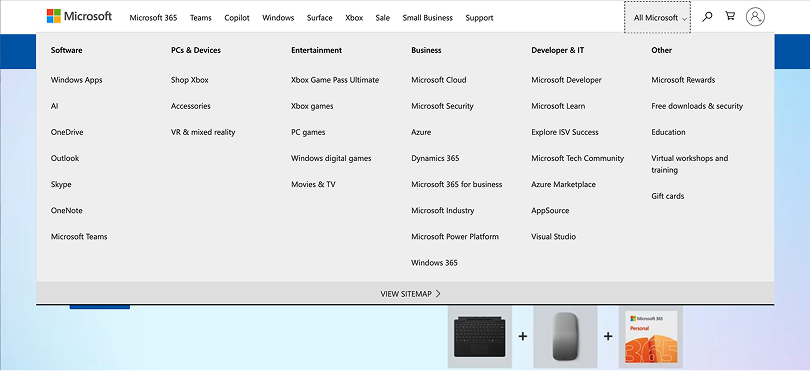
Task: Open the Microsoft 365 nav item
Action: tap(153, 18)
